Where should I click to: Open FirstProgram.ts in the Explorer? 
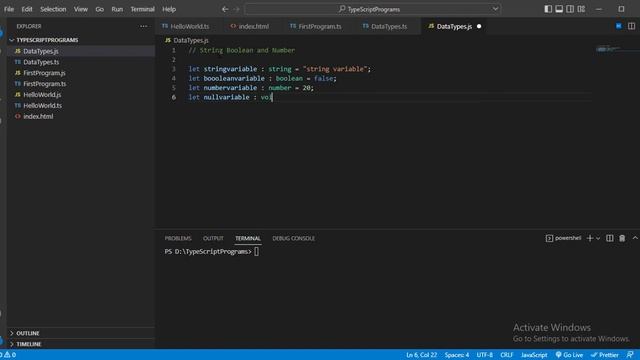click(81, 84)
